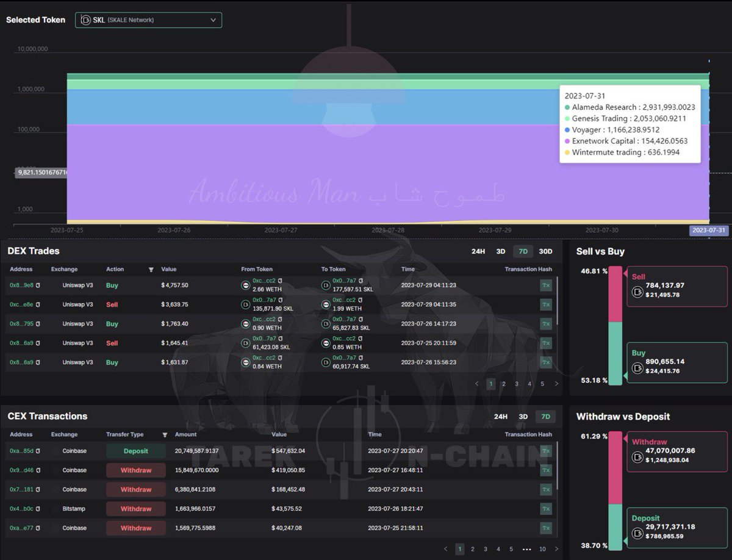This screenshot has width=732, height=560.
Task: Copy address 0xc...e8e in DEX Trades
Action: click(x=38, y=304)
